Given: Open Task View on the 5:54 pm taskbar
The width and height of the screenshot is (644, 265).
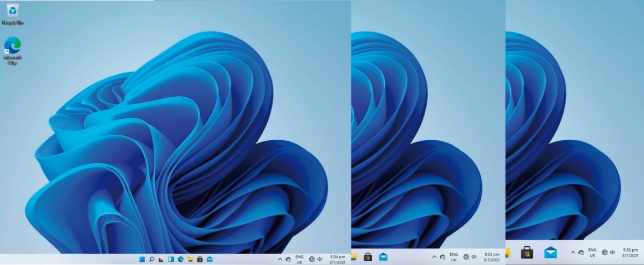Looking at the screenshot, I should [161, 259].
